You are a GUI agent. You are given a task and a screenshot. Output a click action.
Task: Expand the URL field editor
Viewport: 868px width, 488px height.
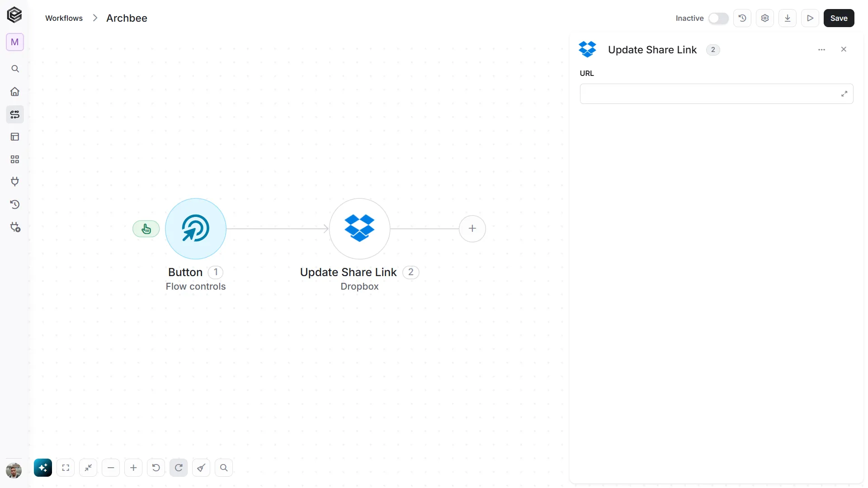click(x=844, y=94)
